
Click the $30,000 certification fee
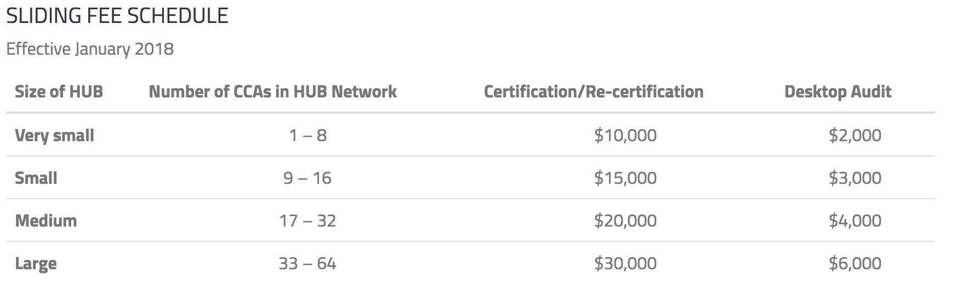[x=625, y=264]
